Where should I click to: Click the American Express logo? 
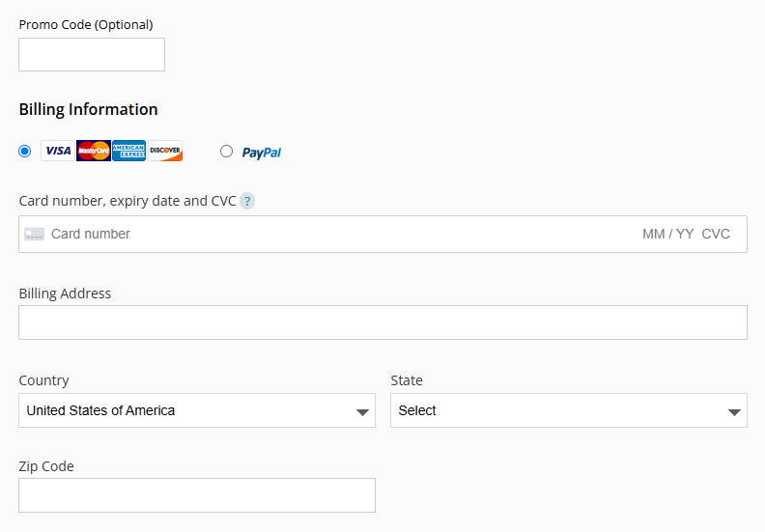[x=128, y=151]
